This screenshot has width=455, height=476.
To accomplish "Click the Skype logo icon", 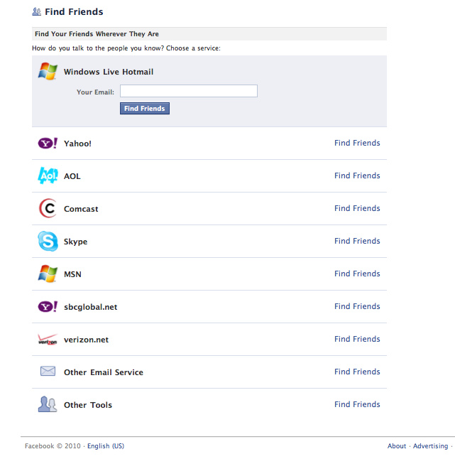I will coord(48,242).
